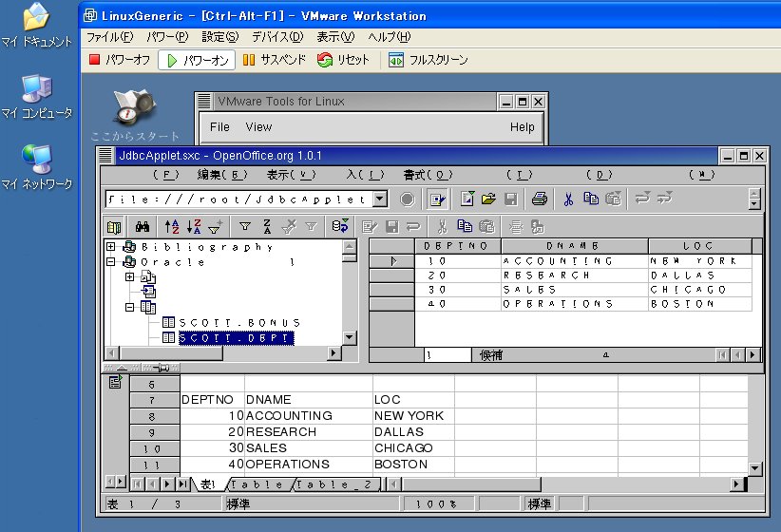Open Help menu in VMware Tools window
This screenshot has height=532, width=781.
coord(522,127)
